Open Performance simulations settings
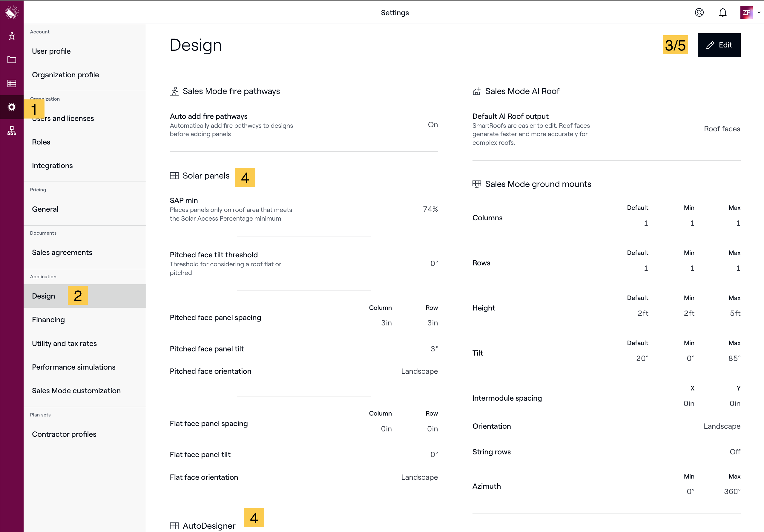This screenshot has height=532, width=764. [73, 367]
